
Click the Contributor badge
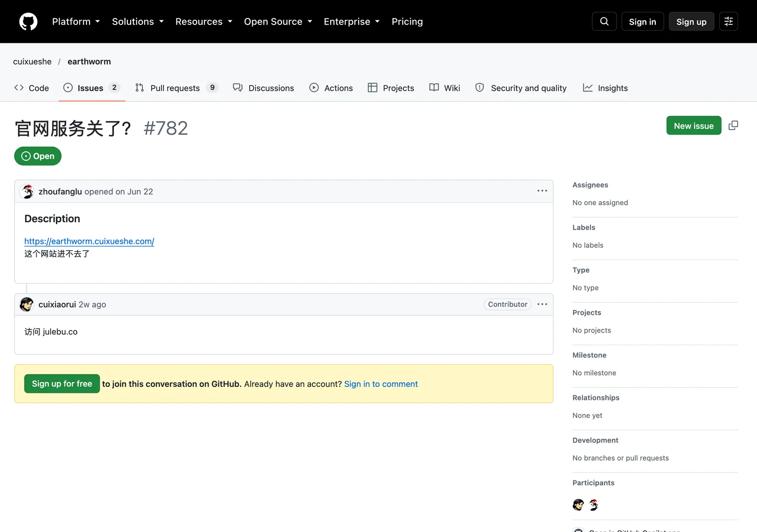point(508,304)
